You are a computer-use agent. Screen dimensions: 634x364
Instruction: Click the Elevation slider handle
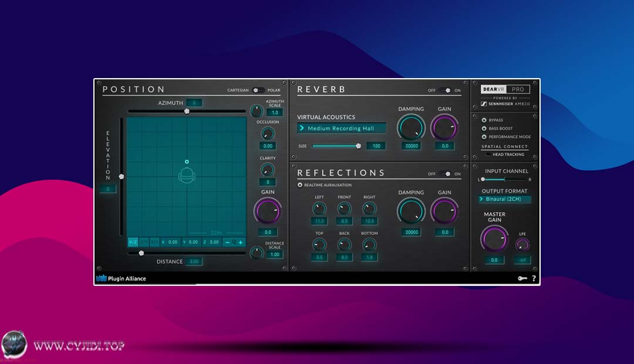click(122, 177)
